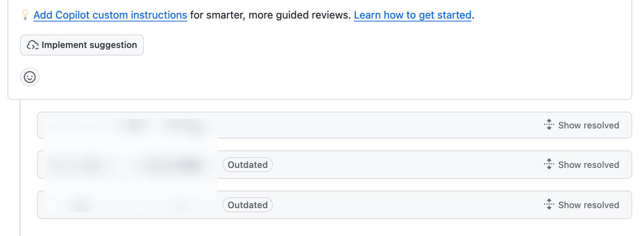The height and width of the screenshot is (236, 644).
Task: Click unfold arrows icon in first resolved thread
Action: (548, 125)
